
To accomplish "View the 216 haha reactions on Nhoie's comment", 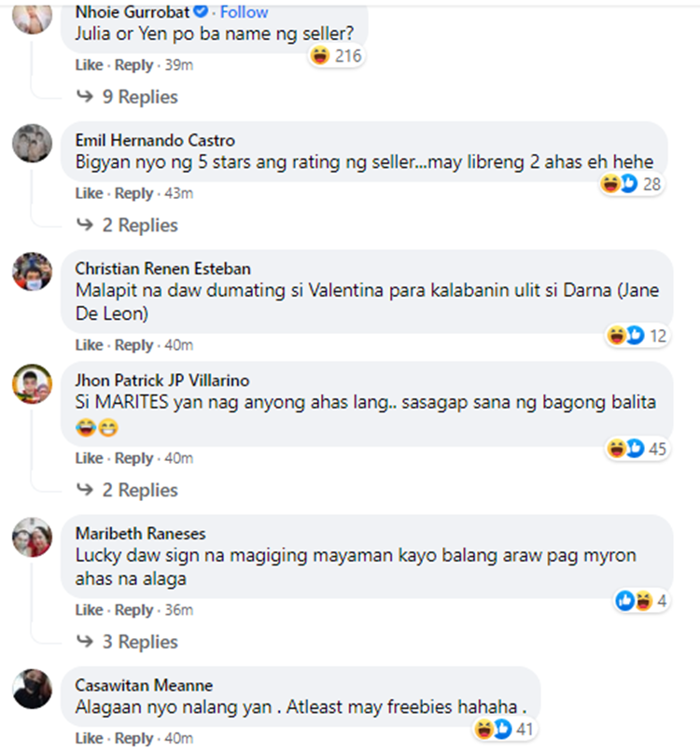I will pyautogui.click(x=336, y=56).
